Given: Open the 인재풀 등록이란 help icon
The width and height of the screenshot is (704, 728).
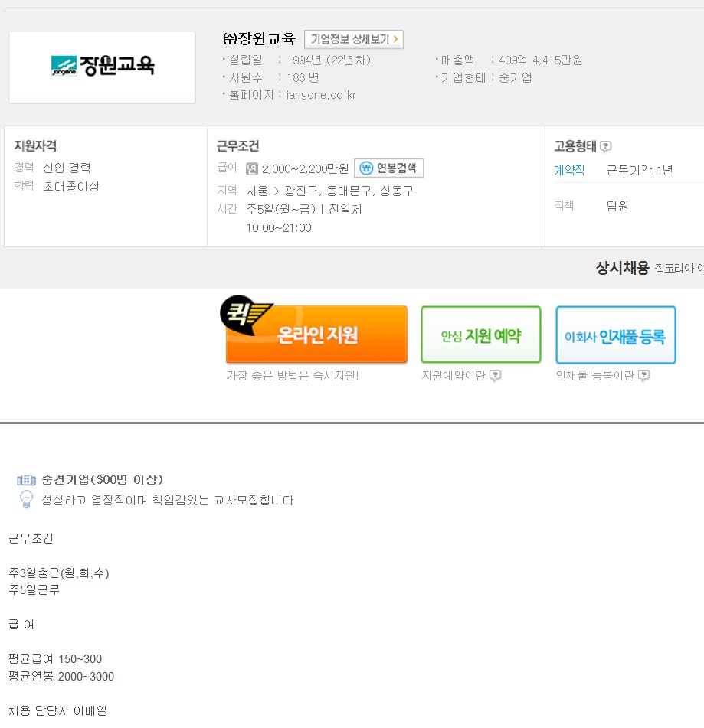Looking at the screenshot, I should (x=644, y=375).
